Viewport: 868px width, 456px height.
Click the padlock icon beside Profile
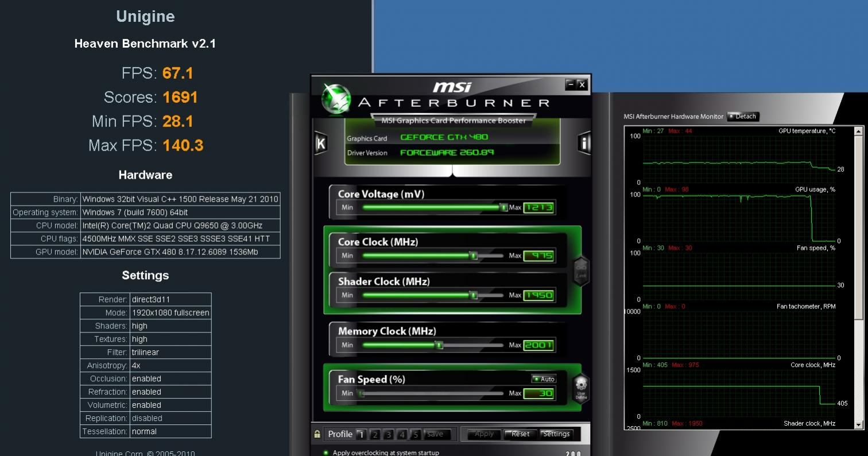pyautogui.click(x=317, y=434)
